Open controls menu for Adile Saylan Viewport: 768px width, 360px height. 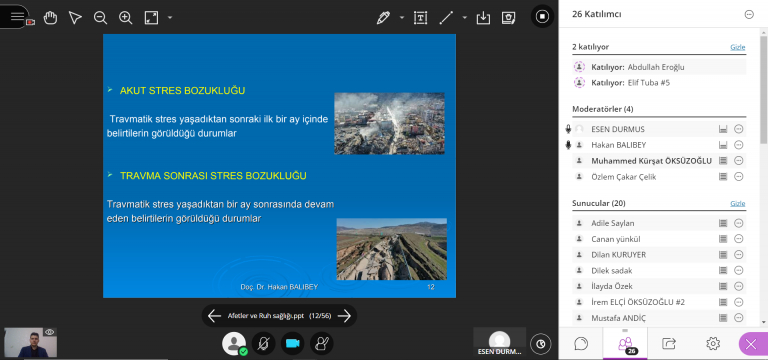tap(739, 223)
